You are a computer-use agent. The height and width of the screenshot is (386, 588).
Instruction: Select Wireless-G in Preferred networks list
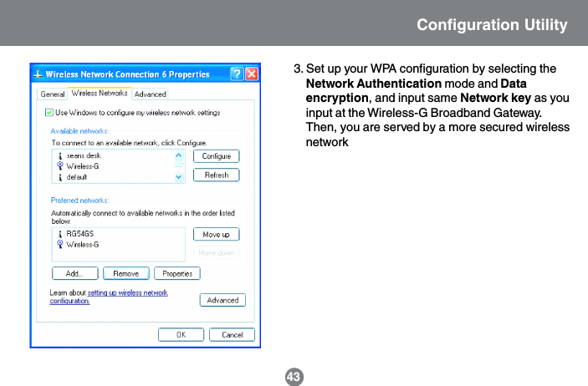pyautogui.click(x=83, y=244)
